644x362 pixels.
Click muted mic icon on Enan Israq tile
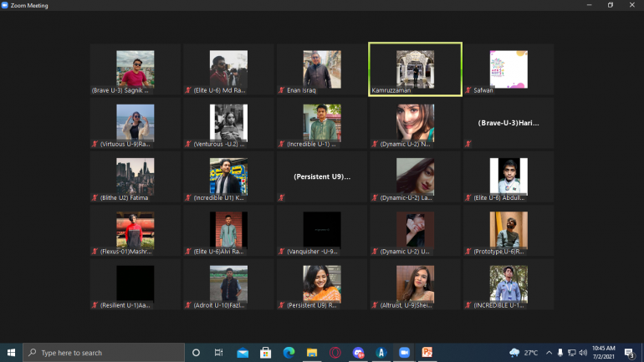[282, 89]
